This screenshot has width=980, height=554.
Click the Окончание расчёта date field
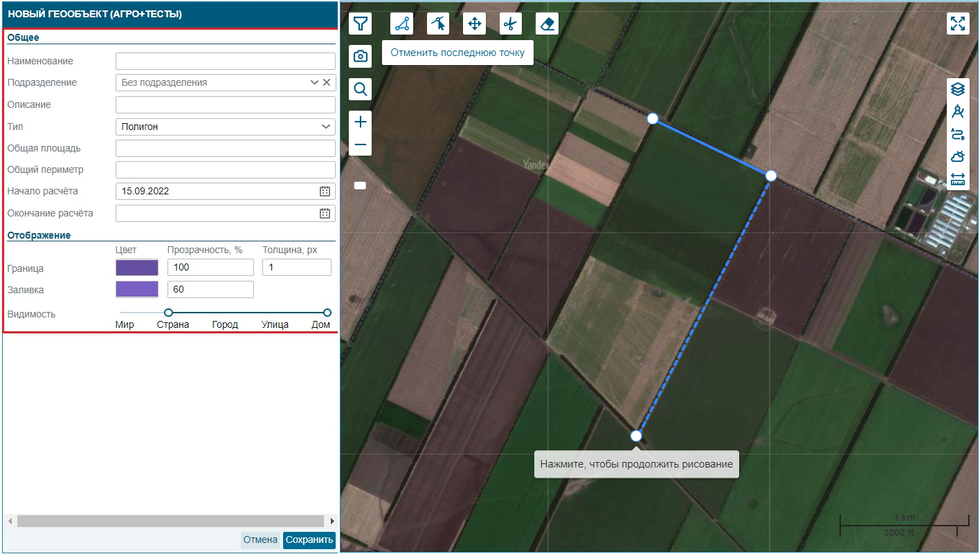[x=226, y=214]
